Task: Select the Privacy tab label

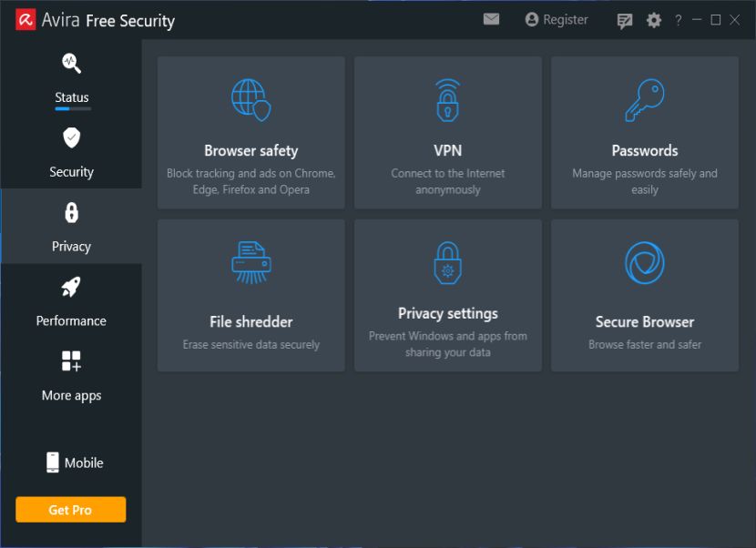Action: tap(71, 247)
